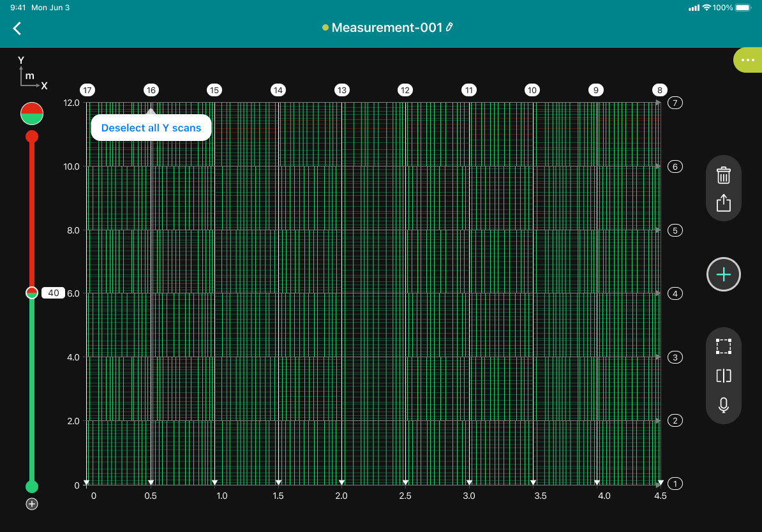The image size is (762, 532).
Task: Toggle Y scan line 16
Action: click(x=151, y=90)
